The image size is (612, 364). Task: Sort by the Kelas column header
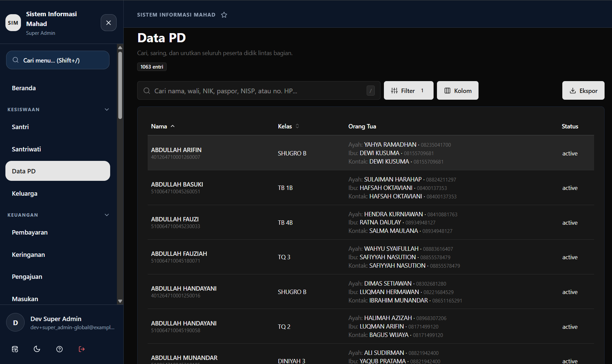click(289, 126)
